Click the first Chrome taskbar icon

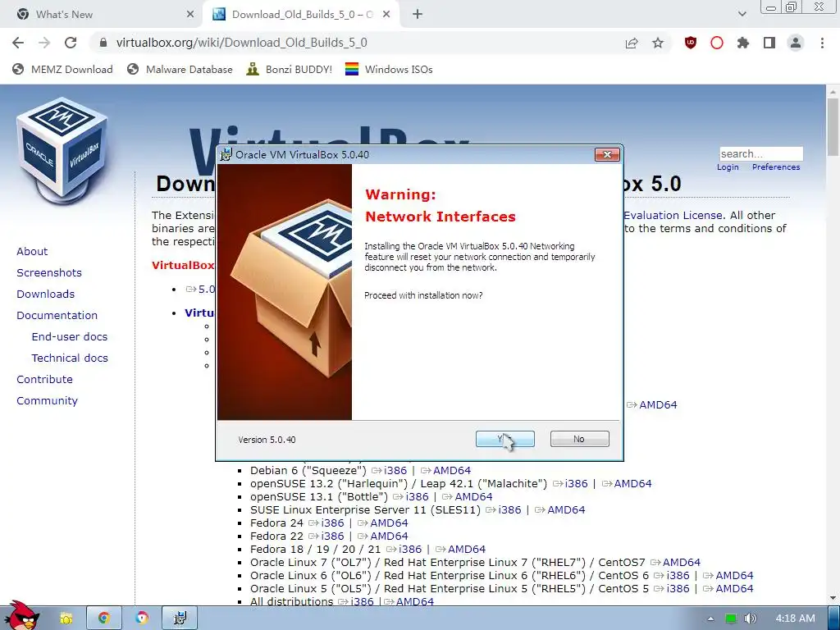pos(104,619)
